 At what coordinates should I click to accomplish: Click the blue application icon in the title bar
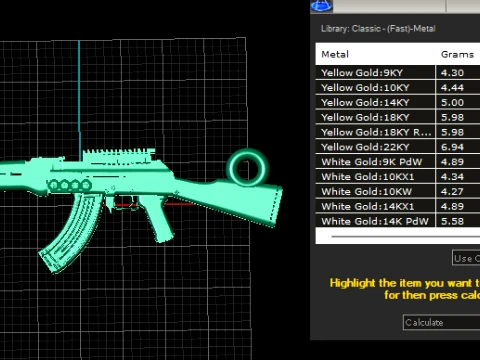(321, 6)
